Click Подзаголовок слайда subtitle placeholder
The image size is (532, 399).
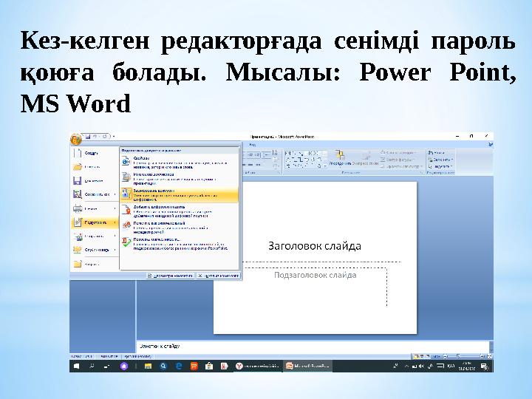[316, 275]
